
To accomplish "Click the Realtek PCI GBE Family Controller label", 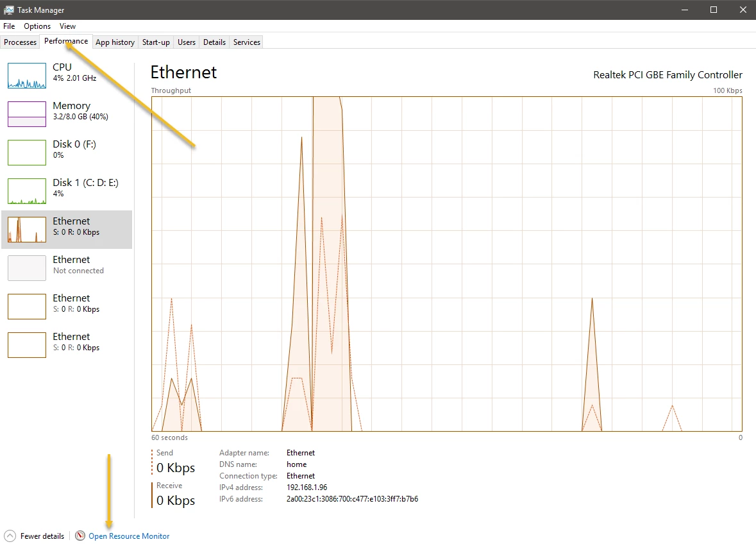I will coord(668,75).
